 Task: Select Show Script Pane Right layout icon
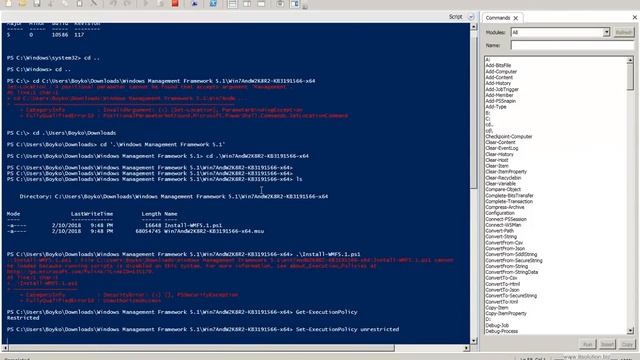pyautogui.click(x=247, y=4)
